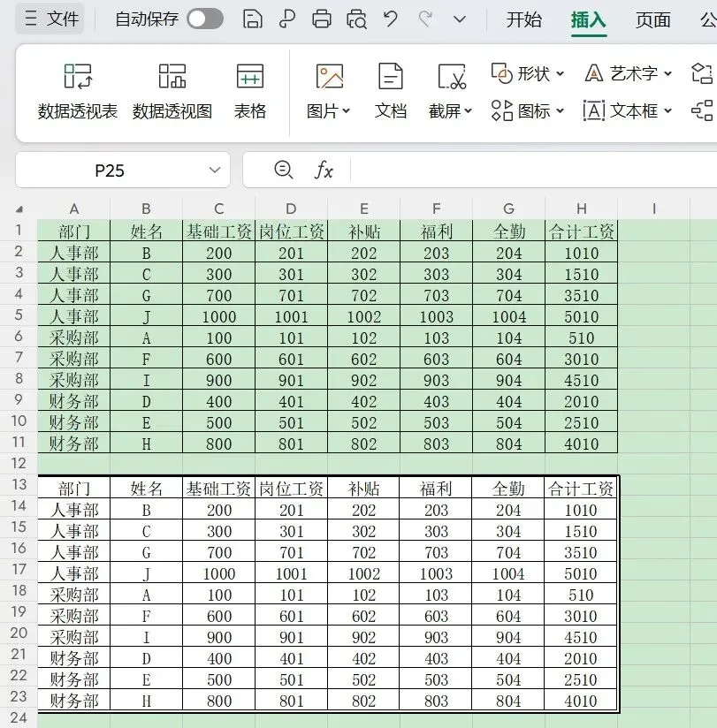The image size is (717, 728).
Task: Open the 页面 tab
Action: point(652,19)
